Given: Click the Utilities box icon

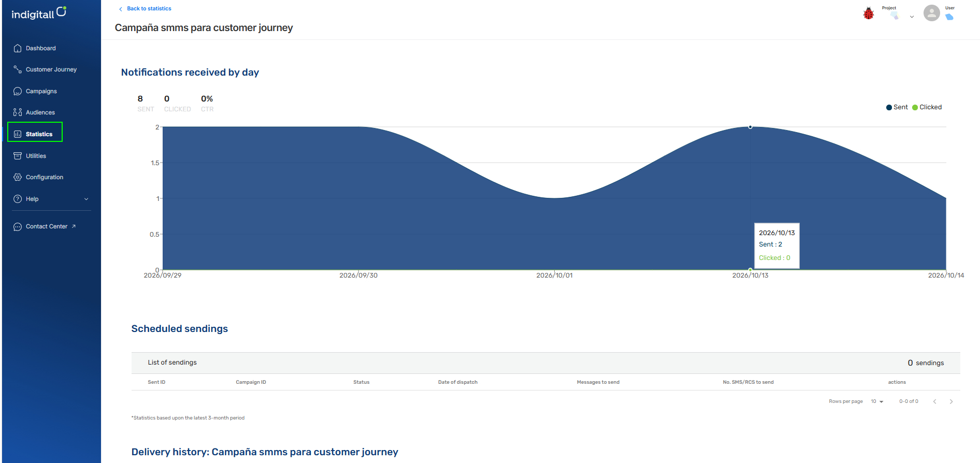Looking at the screenshot, I should (x=18, y=156).
